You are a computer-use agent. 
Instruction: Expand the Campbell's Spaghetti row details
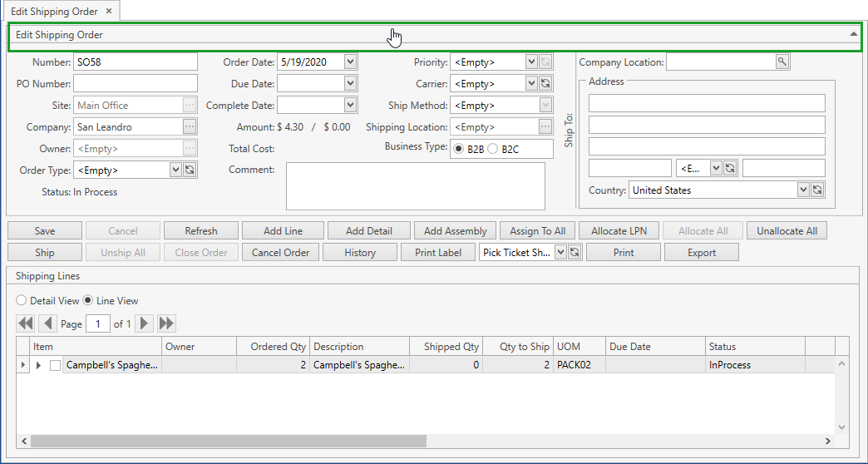click(x=37, y=365)
